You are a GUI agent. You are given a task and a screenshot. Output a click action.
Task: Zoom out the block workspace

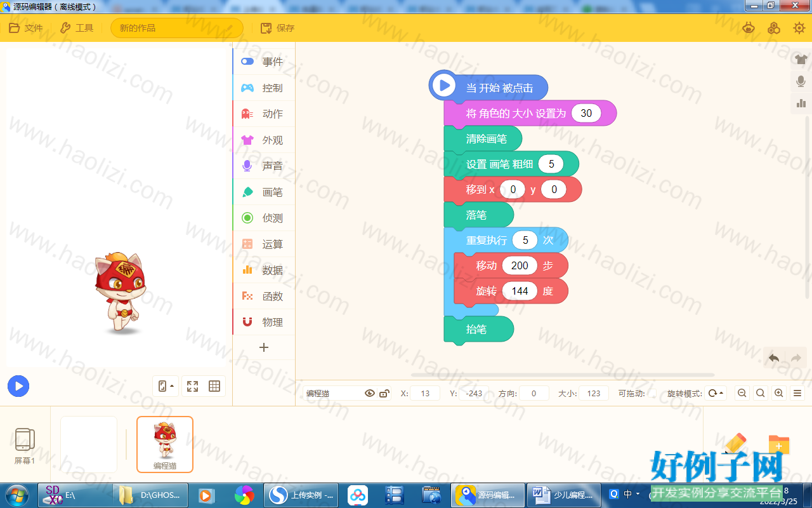pyautogui.click(x=742, y=394)
